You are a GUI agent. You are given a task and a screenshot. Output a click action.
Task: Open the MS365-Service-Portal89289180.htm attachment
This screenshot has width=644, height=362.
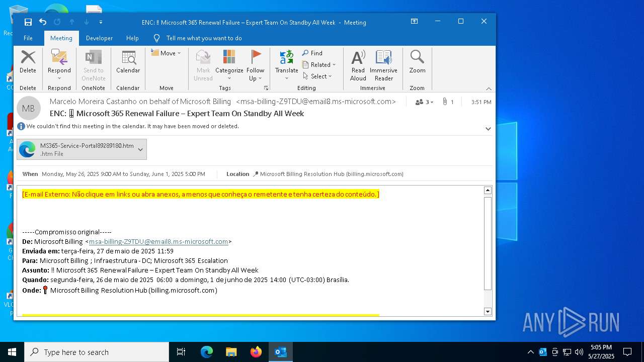click(x=75, y=149)
